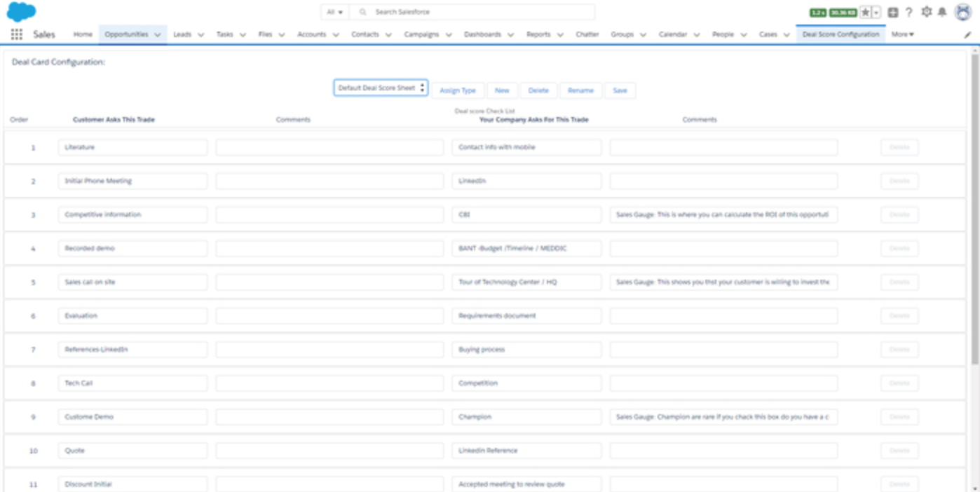The width and height of the screenshot is (980, 492).
Task: Expand the Reports tab chevron
Action: [x=560, y=34]
